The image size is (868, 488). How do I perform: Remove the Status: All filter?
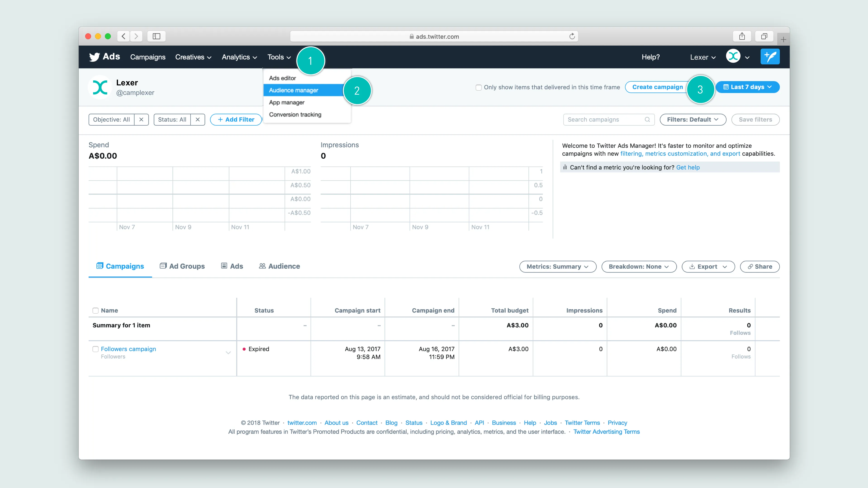pos(198,120)
